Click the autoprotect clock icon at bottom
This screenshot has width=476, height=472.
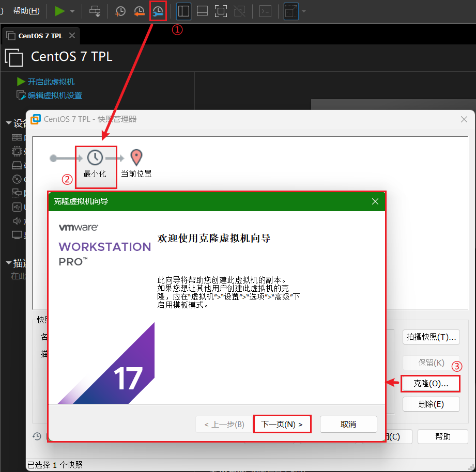coord(37,436)
